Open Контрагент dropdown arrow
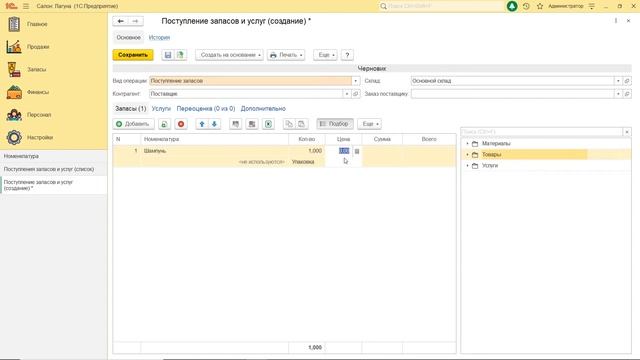The image size is (640, 360). pyautogui.click(x=347, y=94)
